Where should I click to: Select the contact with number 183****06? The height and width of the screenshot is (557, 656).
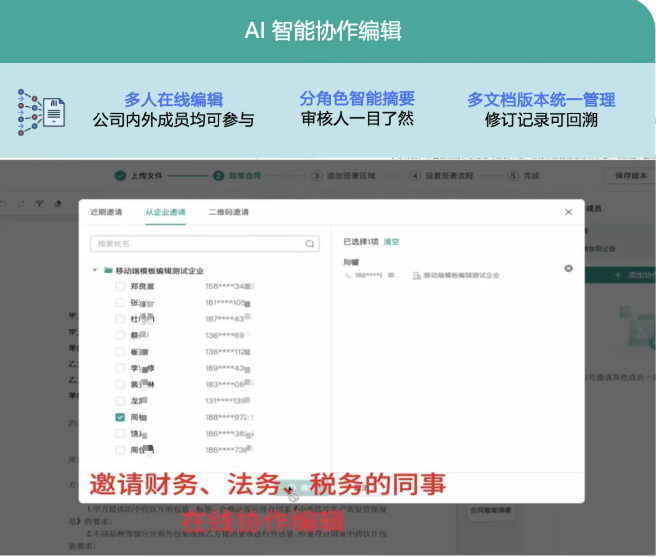point(120,384)
